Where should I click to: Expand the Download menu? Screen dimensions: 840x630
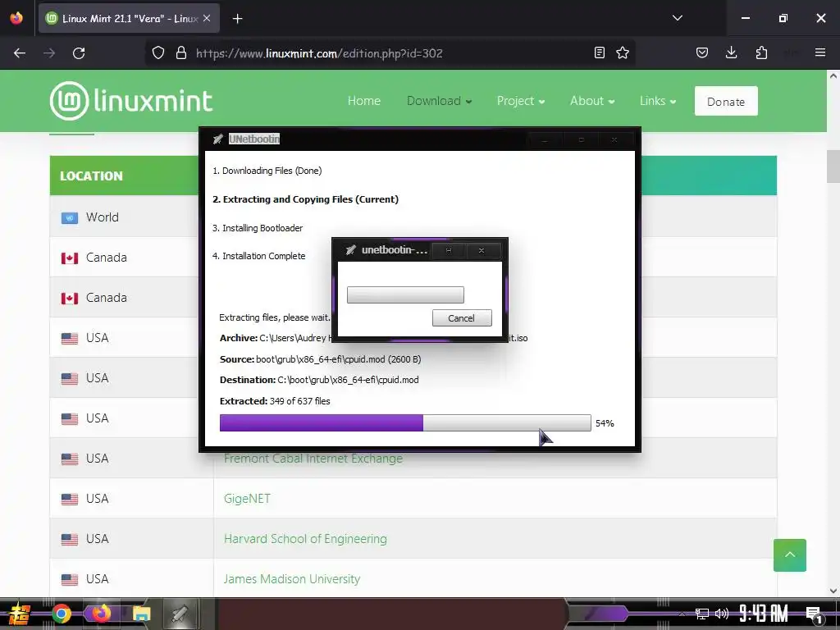pos(440,101)
